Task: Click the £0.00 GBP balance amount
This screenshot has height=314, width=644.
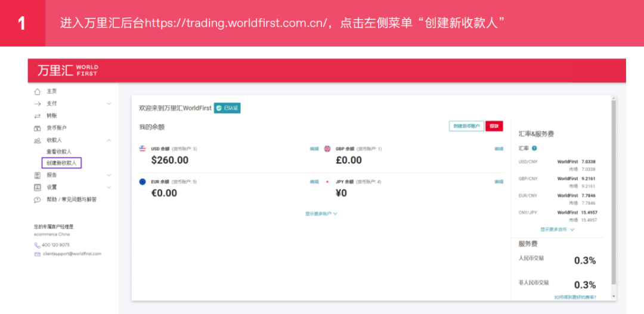Action: (349, 160)
